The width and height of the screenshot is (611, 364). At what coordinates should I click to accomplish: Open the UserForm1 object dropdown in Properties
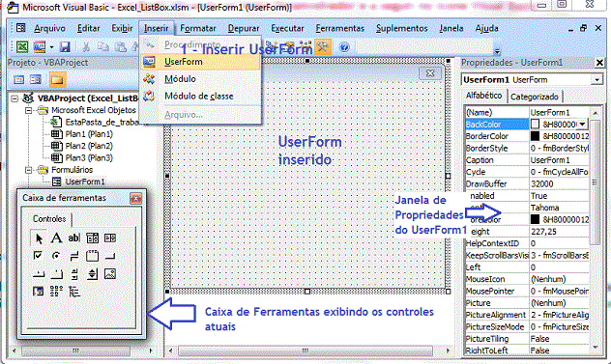pyautogui.click(x=596, y=80)
